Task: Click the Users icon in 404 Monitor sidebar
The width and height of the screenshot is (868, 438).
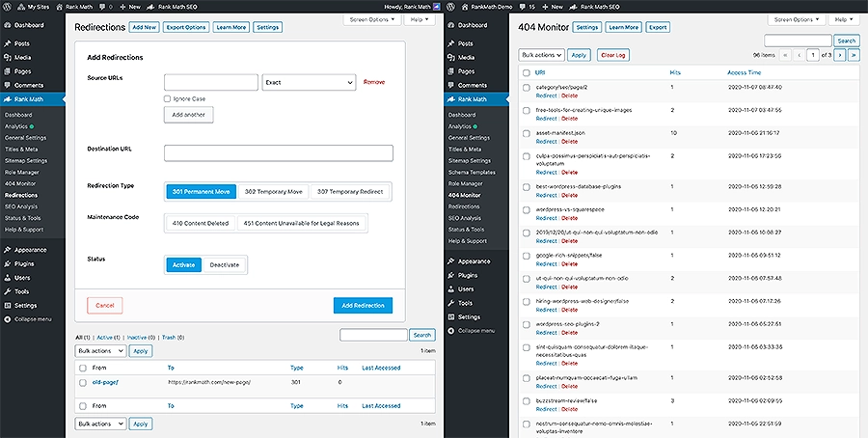Action: (x=452, y=288)
